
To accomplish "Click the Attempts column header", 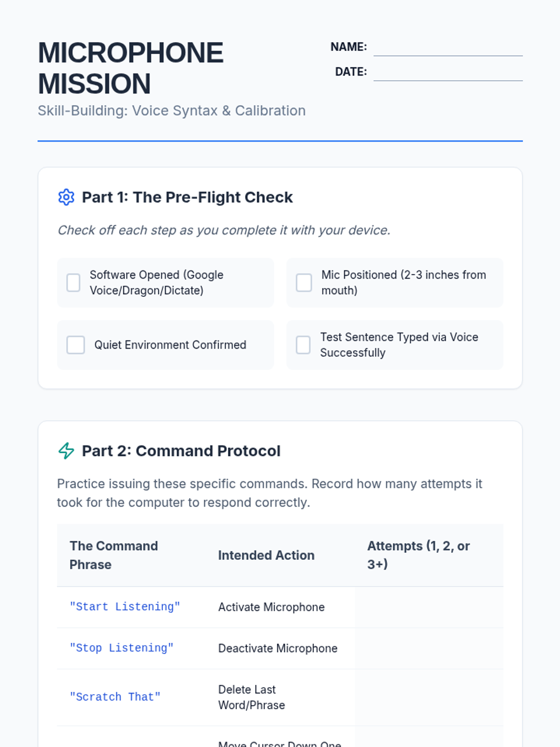I will click(418, 555).
